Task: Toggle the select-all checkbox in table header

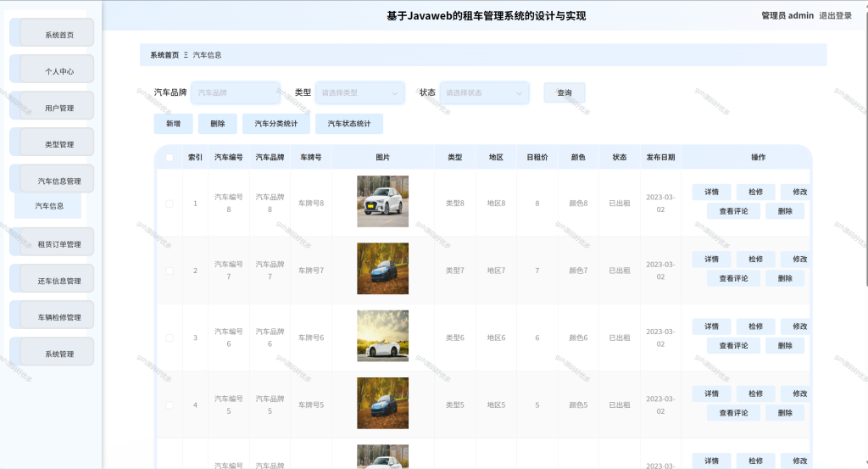Action: click(170, 157)
